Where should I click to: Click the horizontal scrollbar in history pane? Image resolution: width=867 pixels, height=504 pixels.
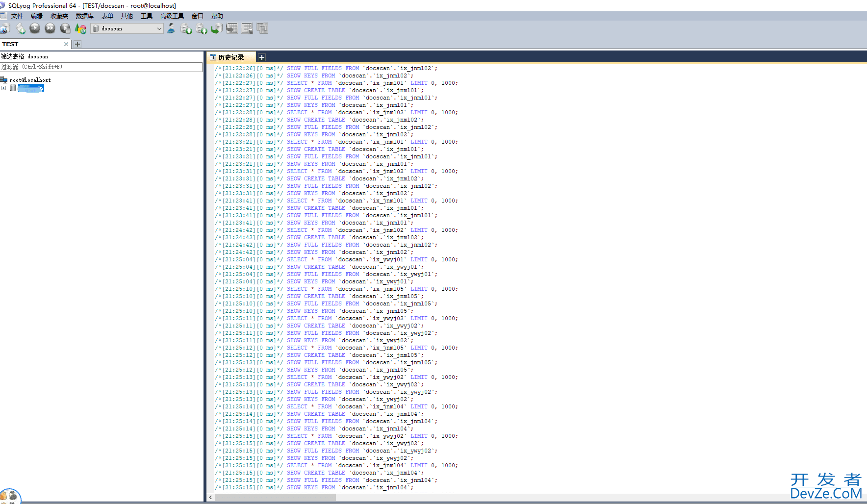(x=275, y=497)
